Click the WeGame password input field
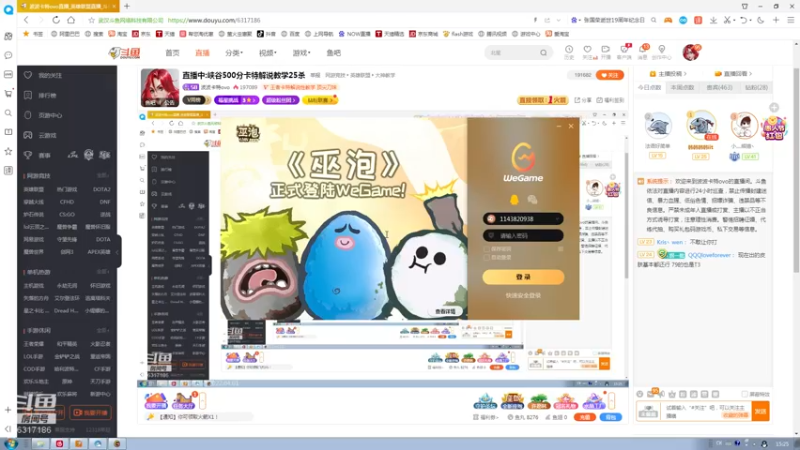The height and width of the screenshot is (450, 800). (523, 235)
